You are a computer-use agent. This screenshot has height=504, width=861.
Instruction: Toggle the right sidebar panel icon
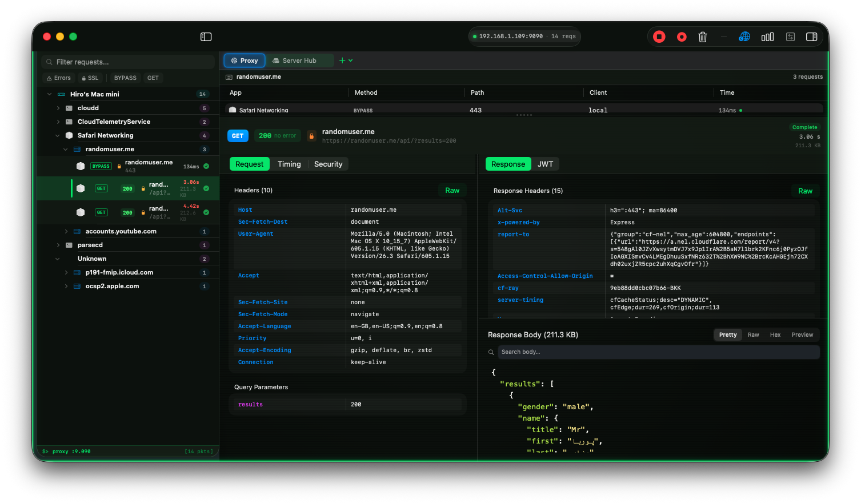point(811,36)
